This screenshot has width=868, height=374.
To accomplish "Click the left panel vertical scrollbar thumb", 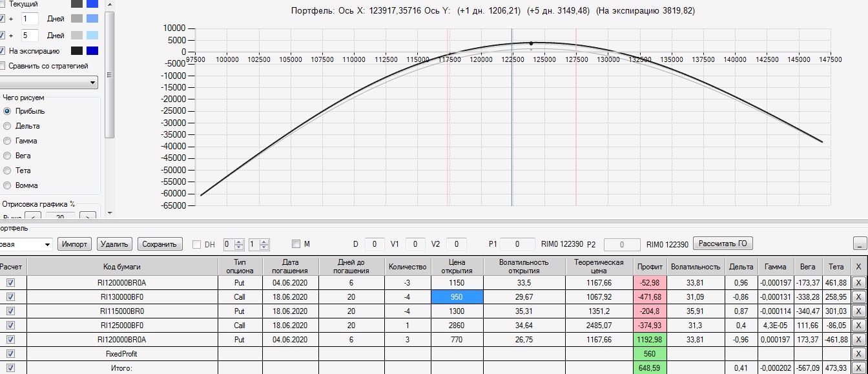I will pos(109,74).
